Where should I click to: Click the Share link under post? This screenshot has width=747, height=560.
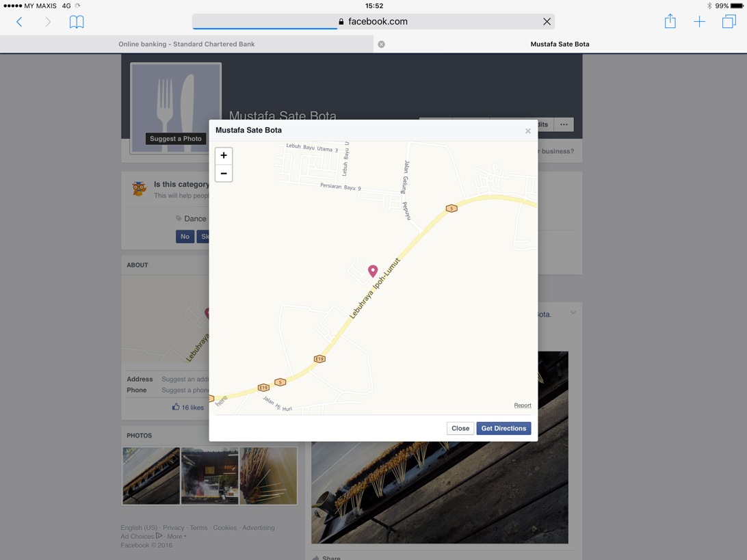(x=327, y=558)
